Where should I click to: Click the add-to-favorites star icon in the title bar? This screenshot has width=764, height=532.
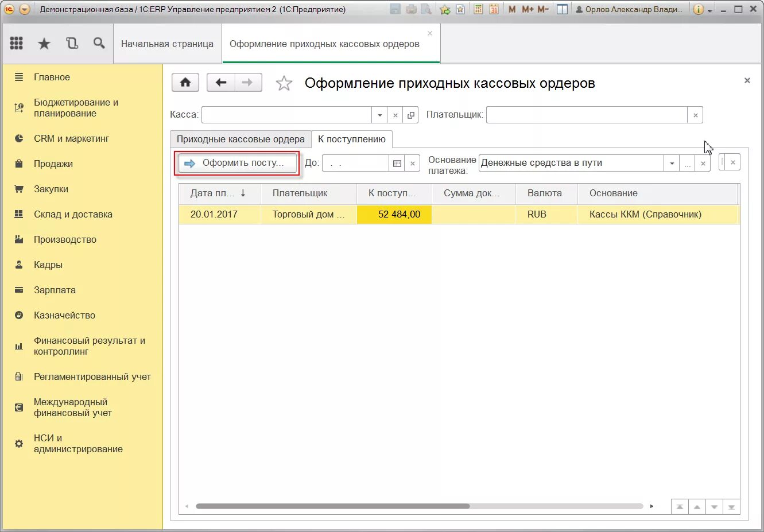pos(445,9)
